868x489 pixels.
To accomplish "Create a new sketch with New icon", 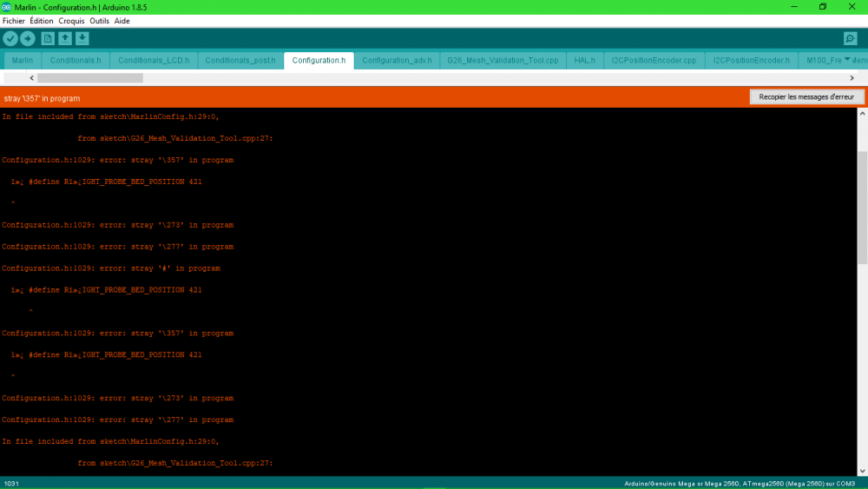I will click(x=48, y=38).
